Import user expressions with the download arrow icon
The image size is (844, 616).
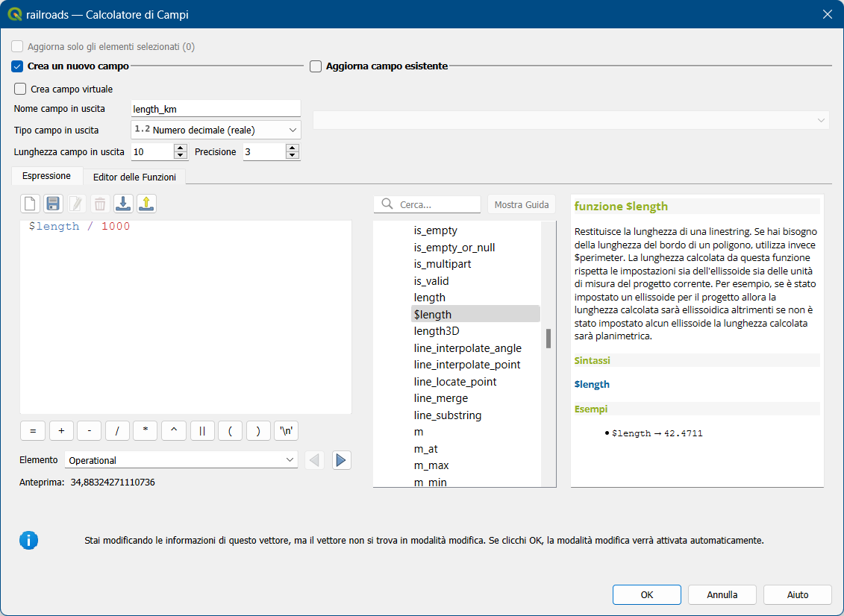123,204
